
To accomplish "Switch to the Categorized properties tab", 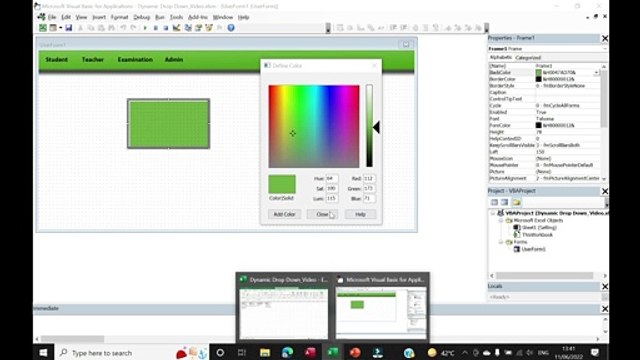I will [x=528, y=58].
